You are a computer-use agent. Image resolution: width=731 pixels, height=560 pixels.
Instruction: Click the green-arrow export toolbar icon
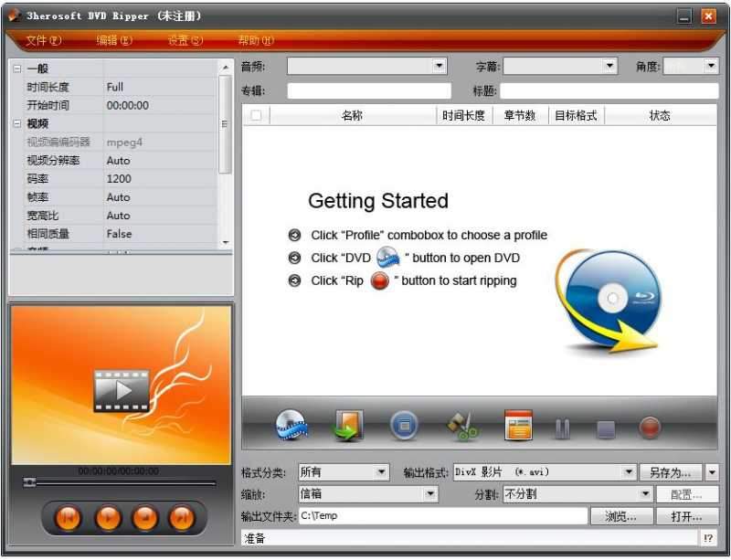click(348, 426)
